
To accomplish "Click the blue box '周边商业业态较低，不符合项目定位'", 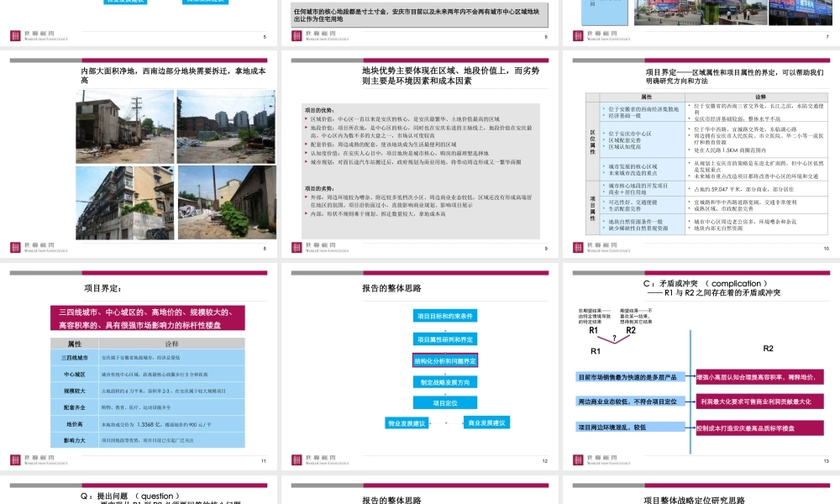I will (630, 402).
